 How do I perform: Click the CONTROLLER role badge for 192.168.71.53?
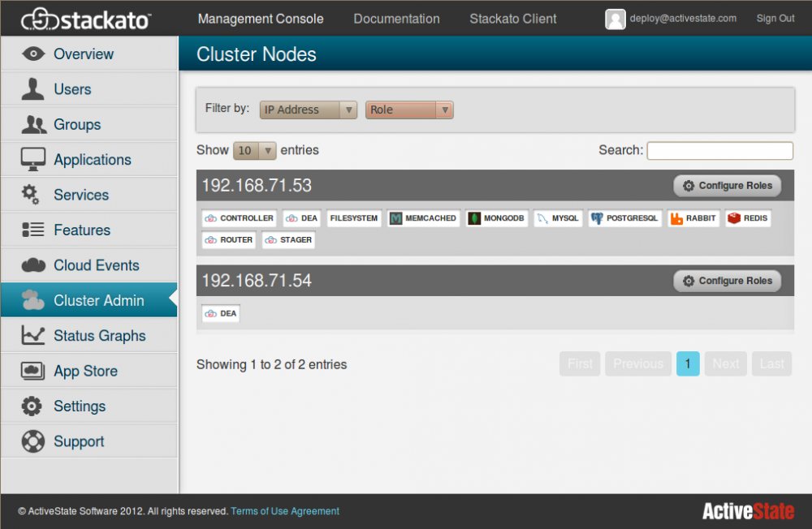240,218
